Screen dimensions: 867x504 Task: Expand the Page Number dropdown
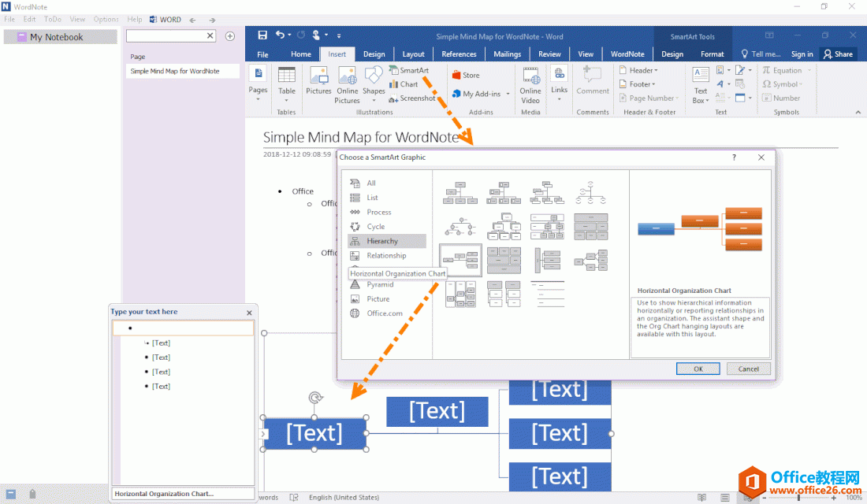651,98
